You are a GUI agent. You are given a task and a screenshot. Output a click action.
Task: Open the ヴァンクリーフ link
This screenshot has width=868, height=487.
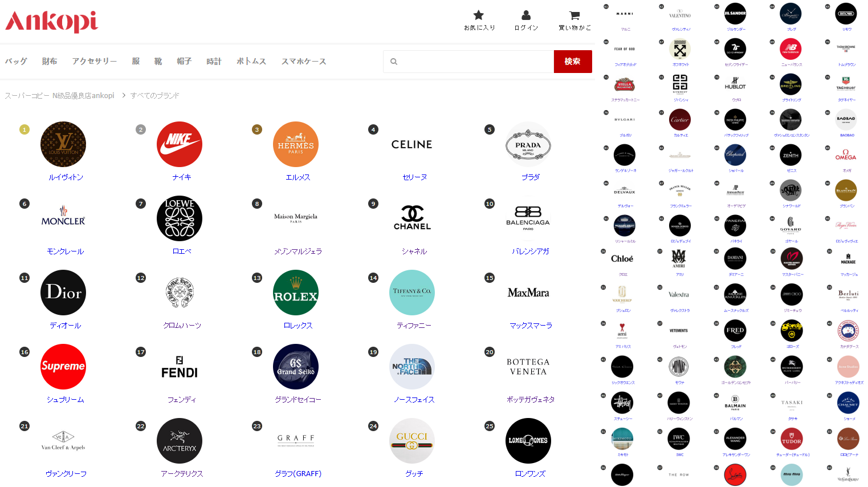66,474
